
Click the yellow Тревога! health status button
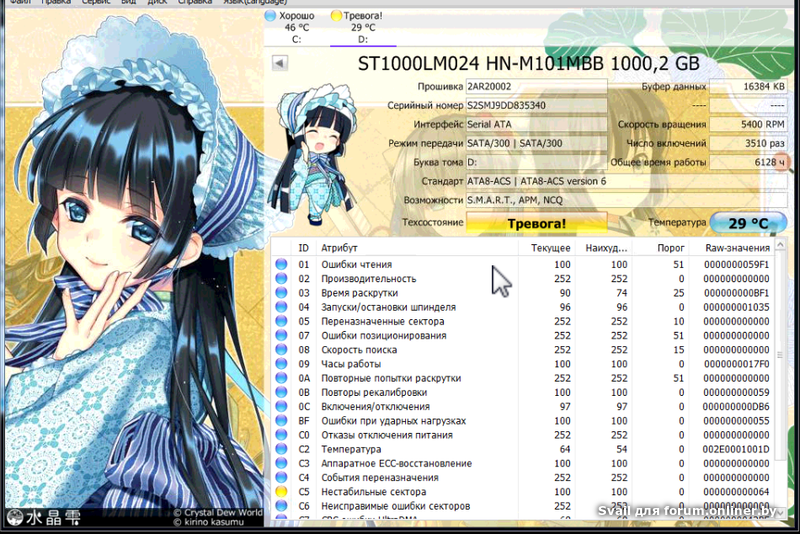tap(537, 223)
